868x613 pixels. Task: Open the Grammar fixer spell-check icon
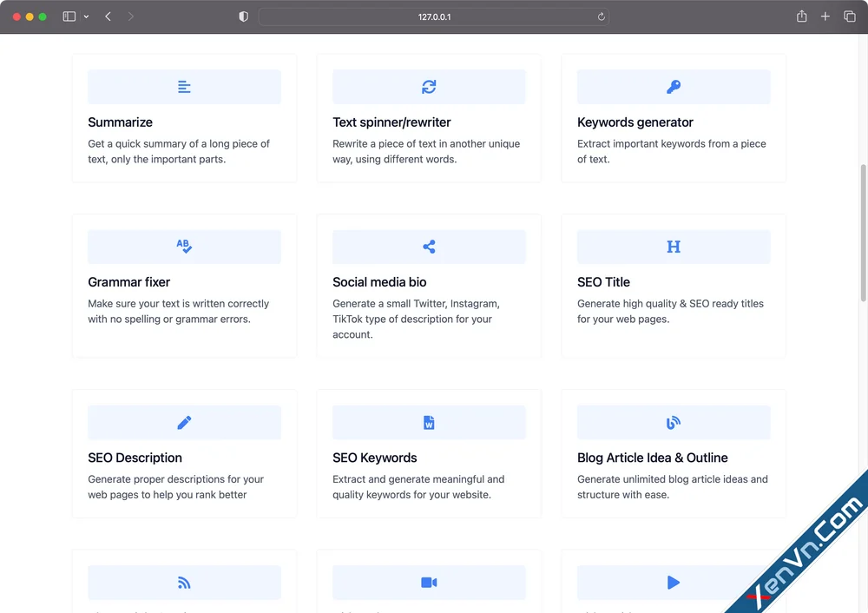click(183, 246)
